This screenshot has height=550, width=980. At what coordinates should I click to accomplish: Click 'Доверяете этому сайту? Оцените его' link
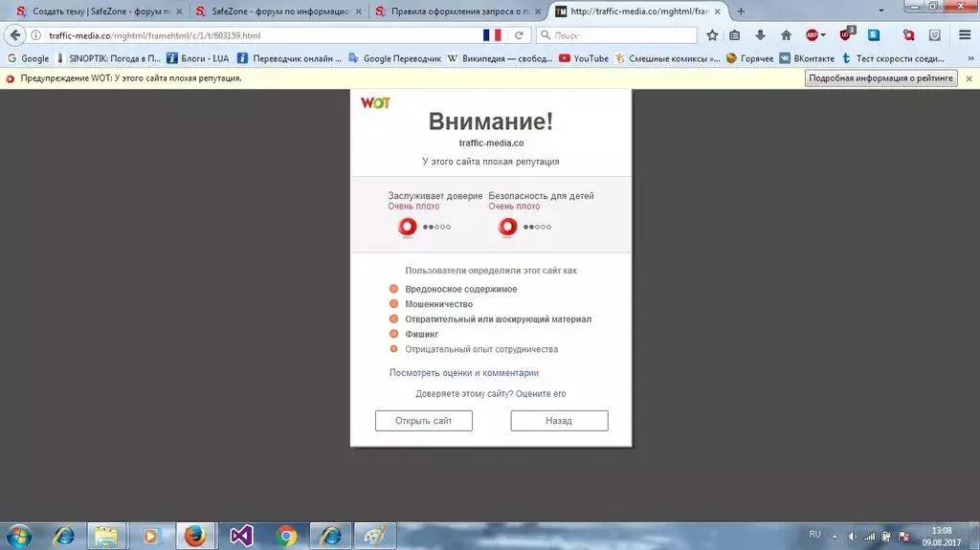pyautogui.click(x=491, y=394)
